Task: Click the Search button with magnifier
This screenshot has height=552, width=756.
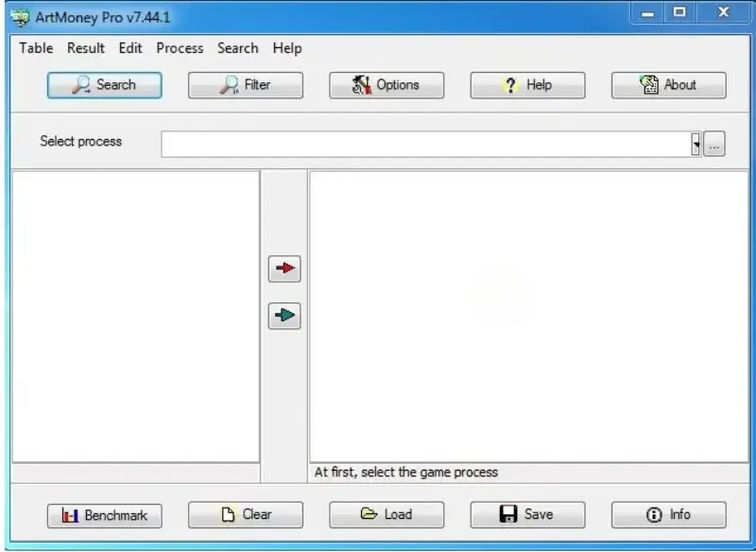Action: (x=105, y=85)
